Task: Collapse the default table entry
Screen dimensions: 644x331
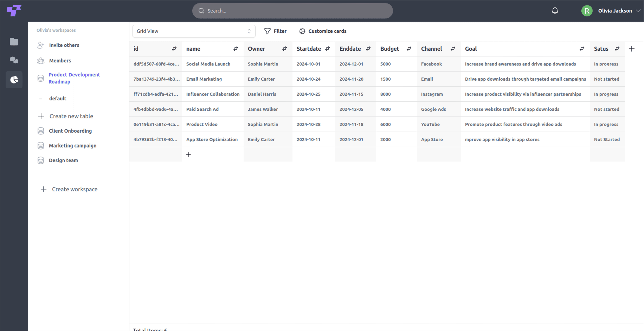Action: coord(41,99)
